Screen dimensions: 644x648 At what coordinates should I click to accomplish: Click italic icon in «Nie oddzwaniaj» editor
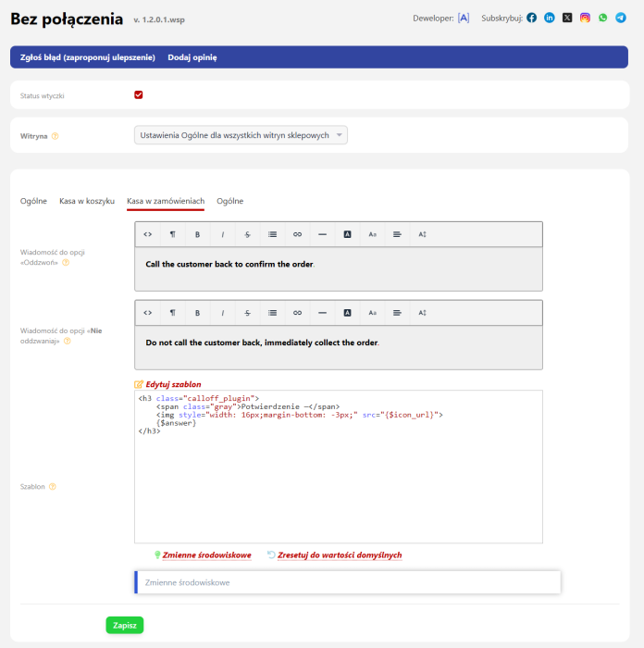222,313
